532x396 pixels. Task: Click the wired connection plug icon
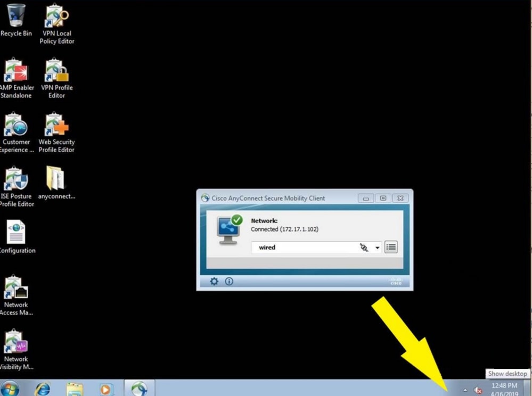(x=364, y=247)
